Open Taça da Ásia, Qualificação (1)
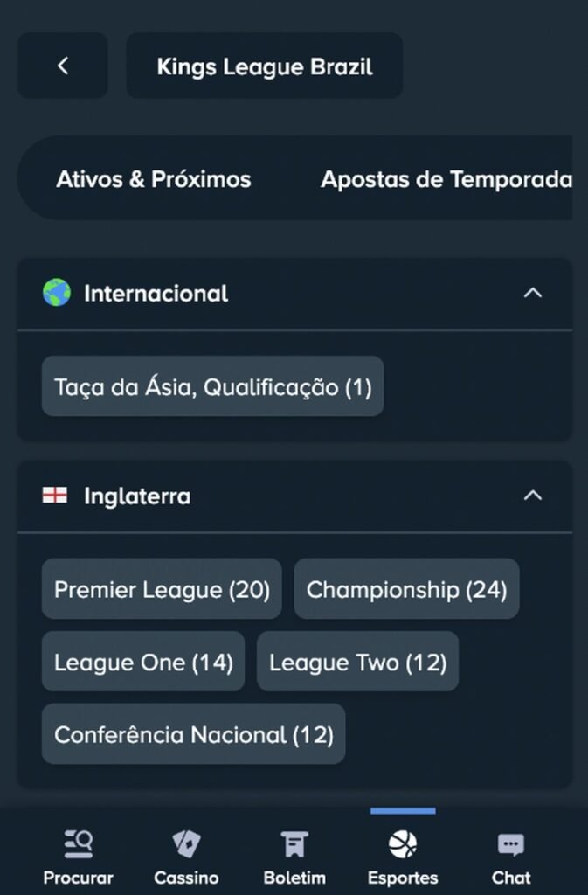The height and width of the screenshot is (895, 588). click(x=212, y=386)
